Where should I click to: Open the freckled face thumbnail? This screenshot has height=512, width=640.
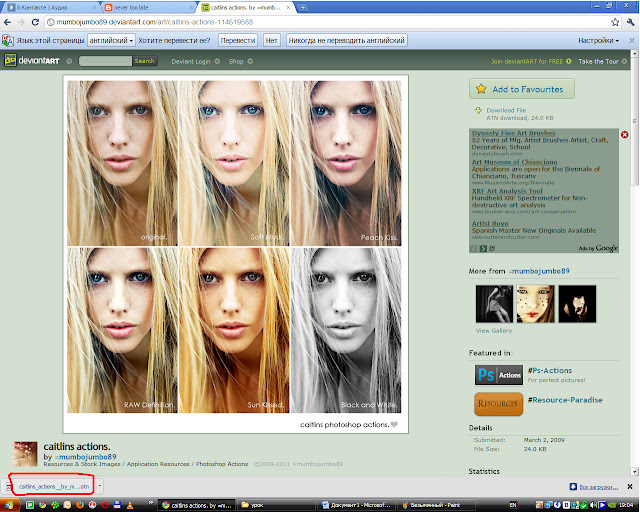point(536,304)
